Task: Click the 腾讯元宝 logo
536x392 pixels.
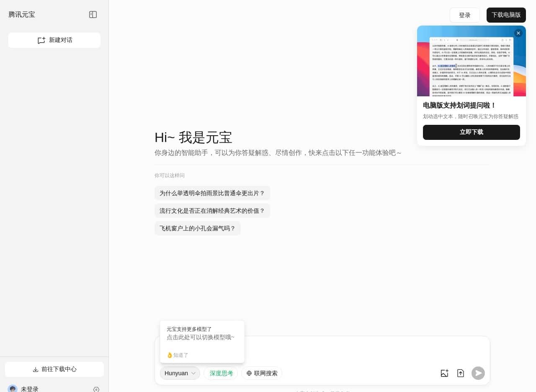Action: tap(22, 14)
